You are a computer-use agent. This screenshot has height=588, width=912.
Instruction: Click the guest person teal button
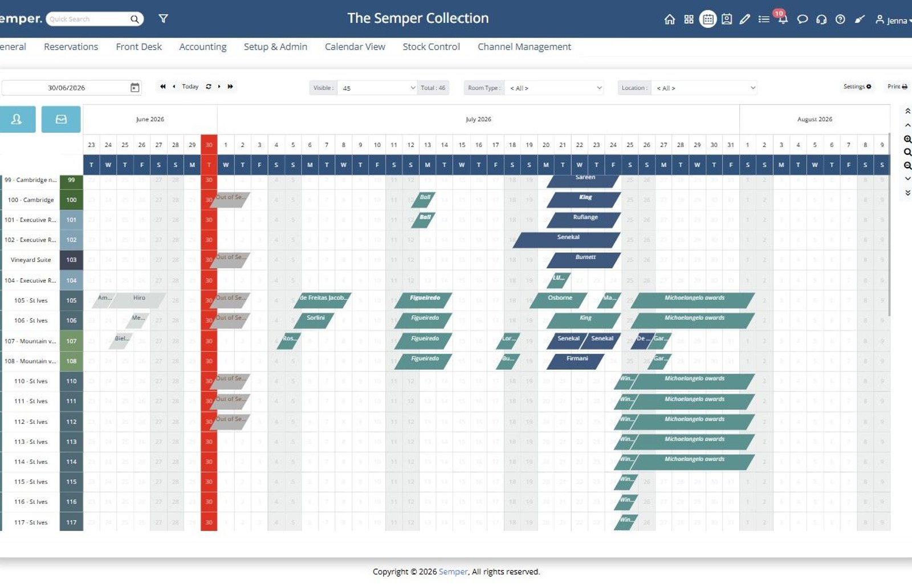17,119
